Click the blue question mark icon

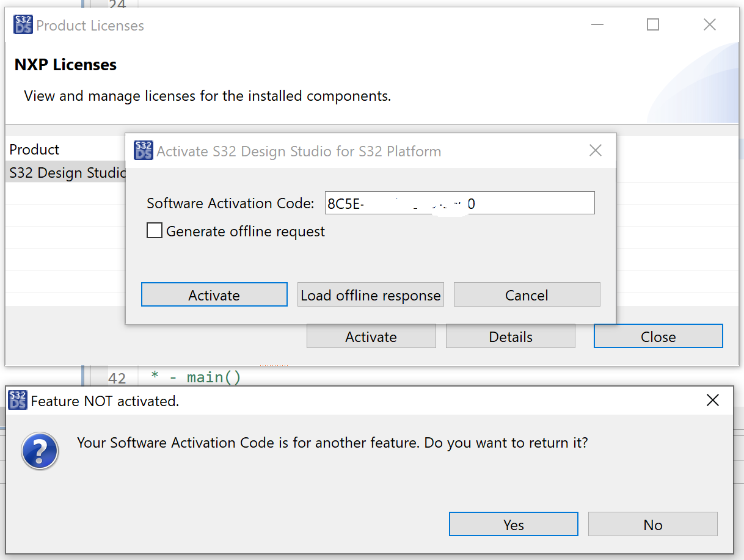click(x=40, y=452)
